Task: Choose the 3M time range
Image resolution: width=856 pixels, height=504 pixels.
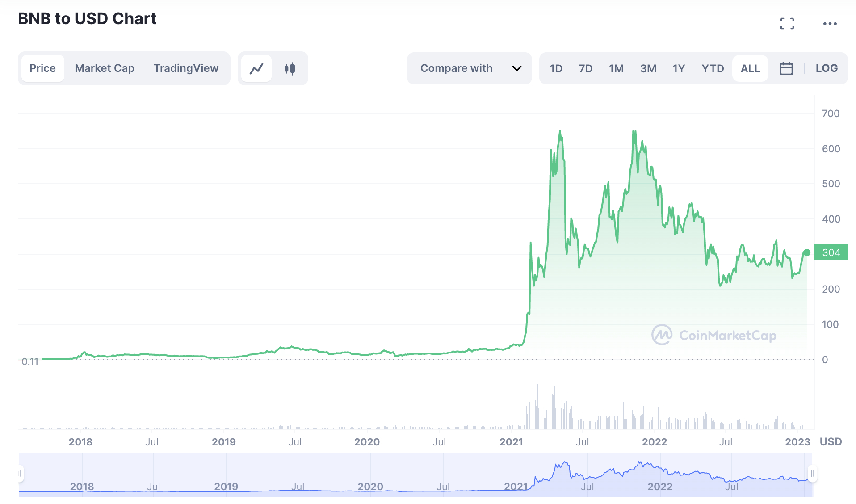Action: (x=648, y=68)
